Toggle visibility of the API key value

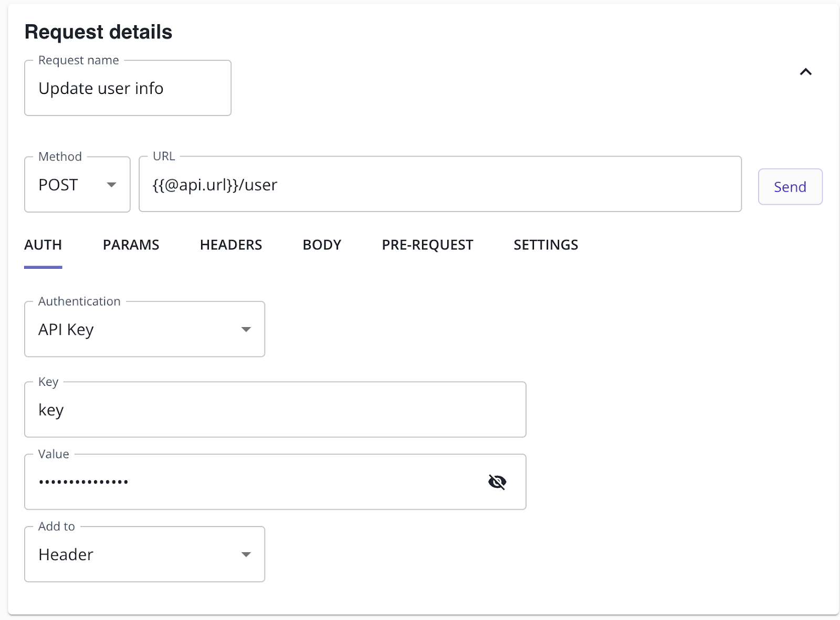click(497, 482)
